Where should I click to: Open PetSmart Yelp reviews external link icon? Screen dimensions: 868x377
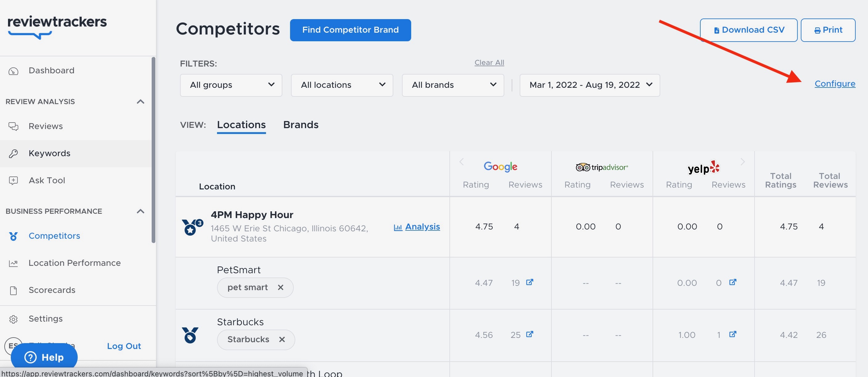[733, 282]
